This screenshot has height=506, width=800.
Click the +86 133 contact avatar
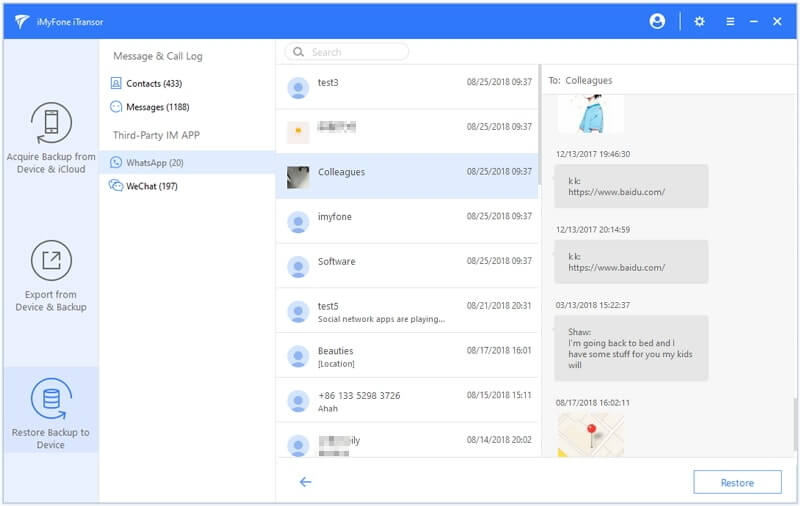tap(298, 401)
